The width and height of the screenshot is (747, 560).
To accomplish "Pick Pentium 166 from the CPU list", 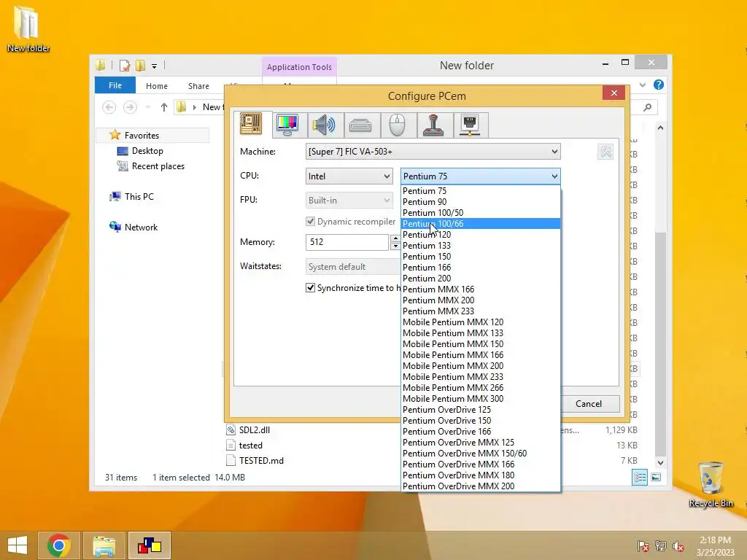I will coord(481,268).
